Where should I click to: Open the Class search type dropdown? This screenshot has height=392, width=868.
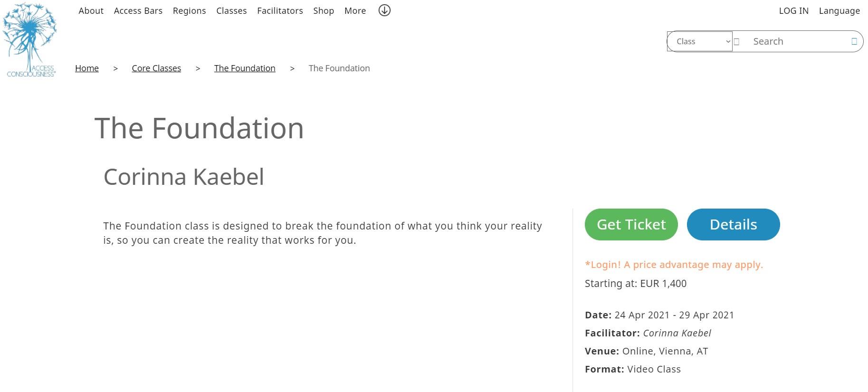pyautogui.click(x=700, y=41)
